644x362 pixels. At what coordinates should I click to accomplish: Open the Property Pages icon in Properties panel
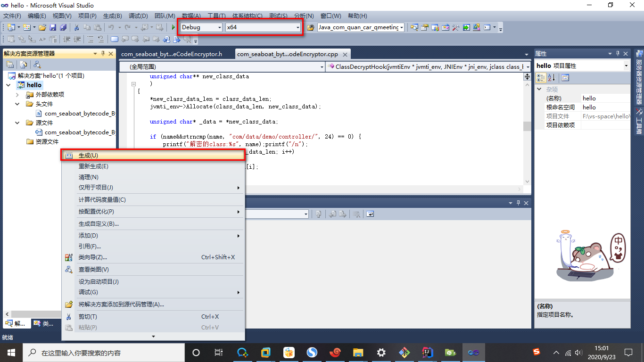[x=565, y=77]
